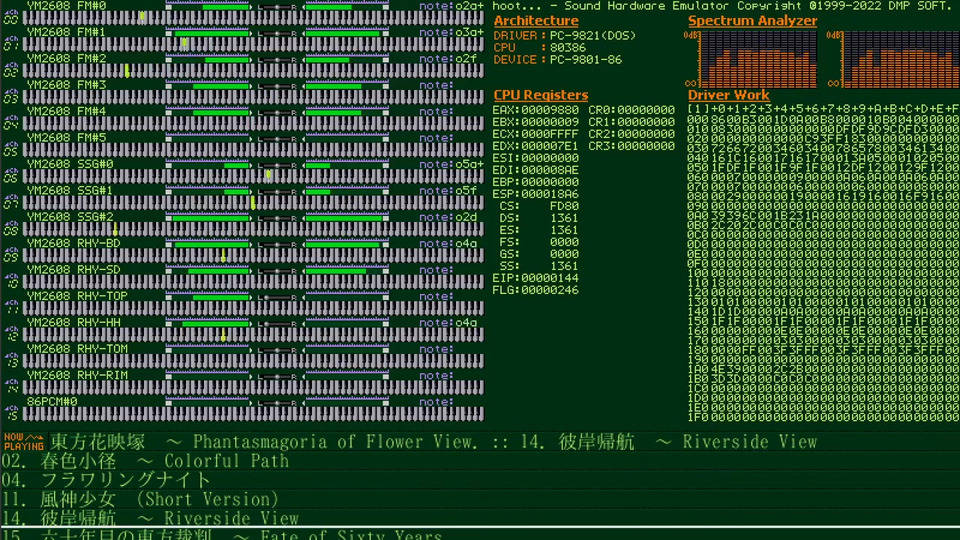960x540 pixels.
Task: Click the note:o2d readout for SSG#2
Action: 448,217
